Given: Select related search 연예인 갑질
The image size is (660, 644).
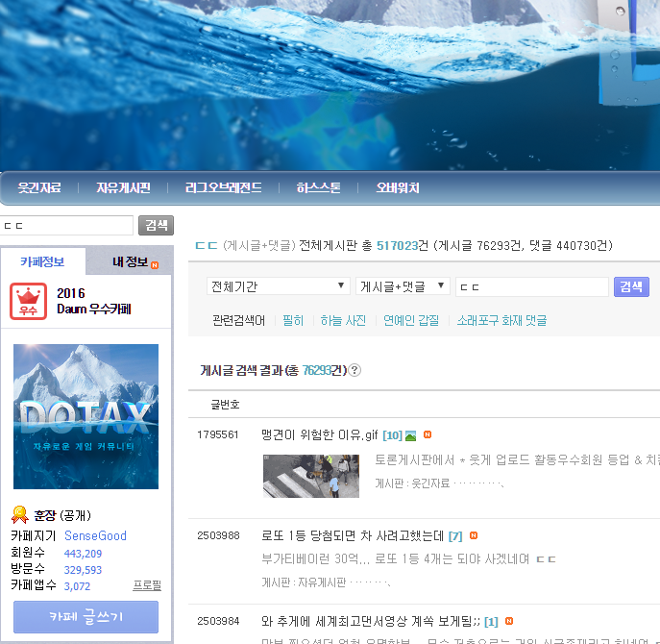Looking at the screenshot, I should point(411,320).
